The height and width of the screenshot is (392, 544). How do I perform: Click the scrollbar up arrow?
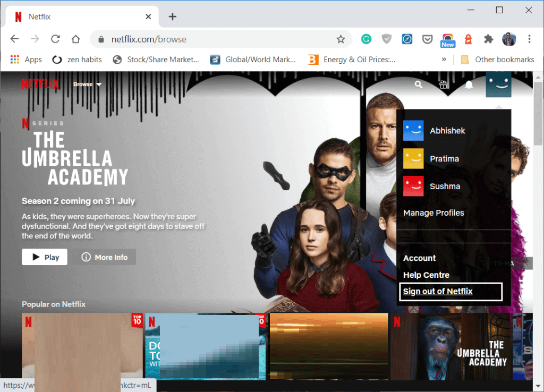(x=538, y=77)
